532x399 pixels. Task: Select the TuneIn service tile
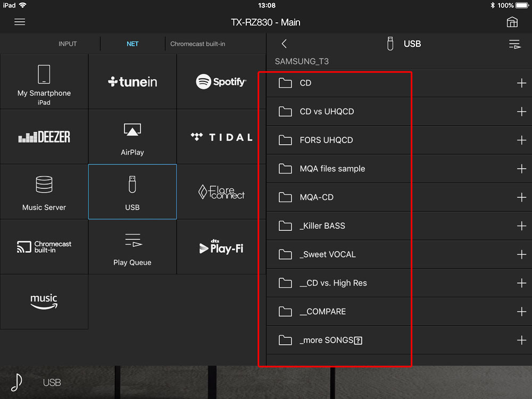coord(132,82)
